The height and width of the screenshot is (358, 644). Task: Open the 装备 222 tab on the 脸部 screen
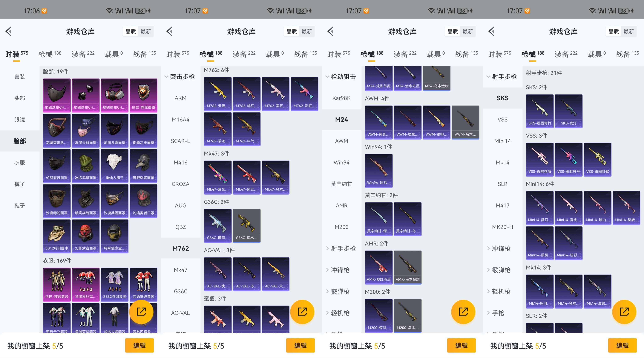[83, 54]
